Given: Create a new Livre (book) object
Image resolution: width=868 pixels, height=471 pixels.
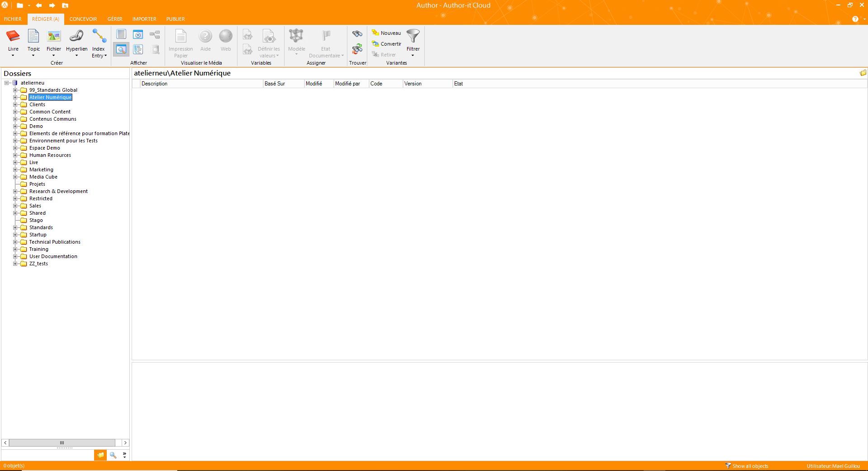Looking at the screenshot, I should click(13, 36).
